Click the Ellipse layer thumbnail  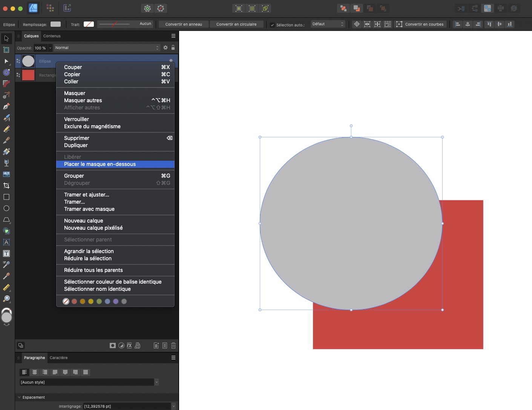[28, 61]
